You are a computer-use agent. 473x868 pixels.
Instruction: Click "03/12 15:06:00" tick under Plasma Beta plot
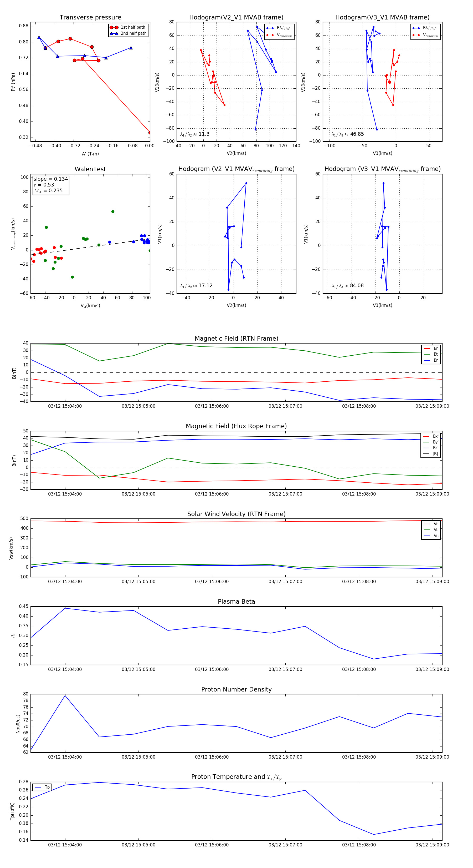(212, 669)
